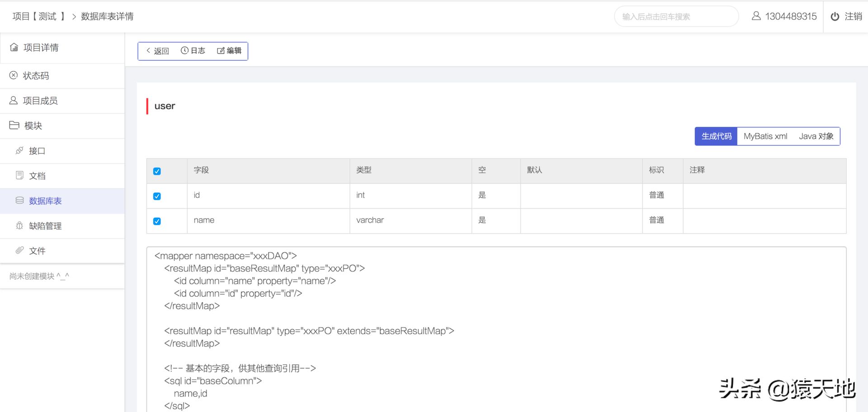Go to 文档 in the sidebar

click(62, 176)
